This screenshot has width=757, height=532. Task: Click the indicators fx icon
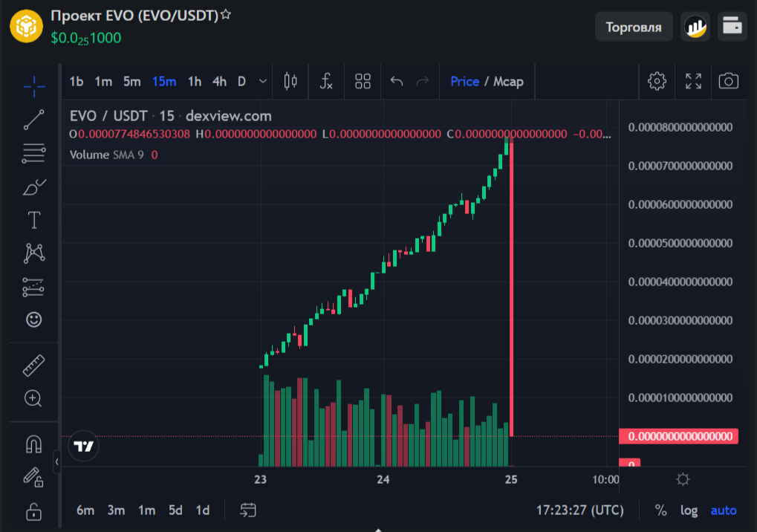pos(326,82)
